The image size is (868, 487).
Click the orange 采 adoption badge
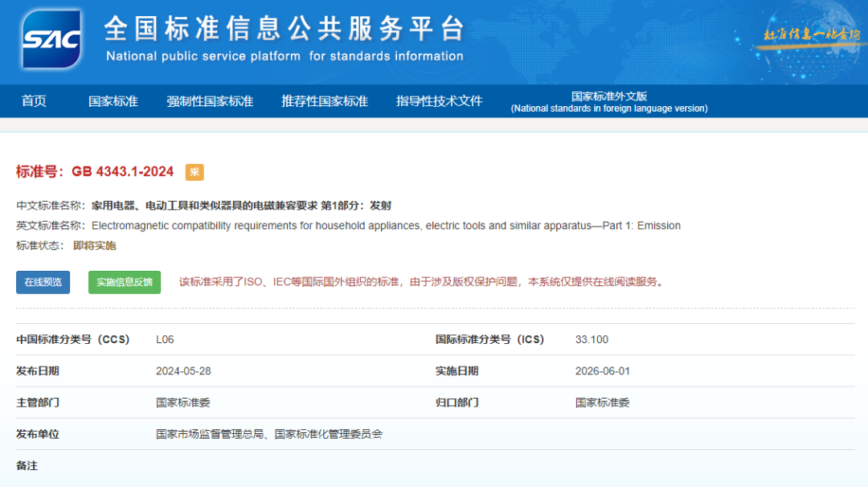[194, 172]
